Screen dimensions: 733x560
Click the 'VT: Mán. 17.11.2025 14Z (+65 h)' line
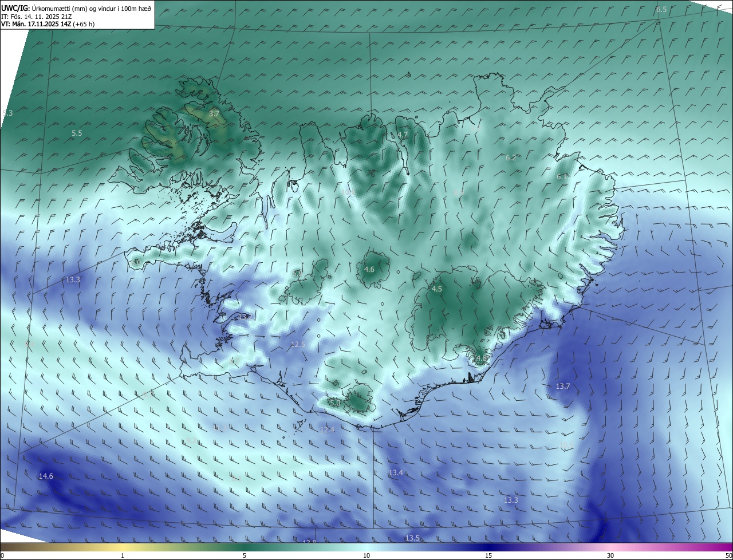[48, 24]
